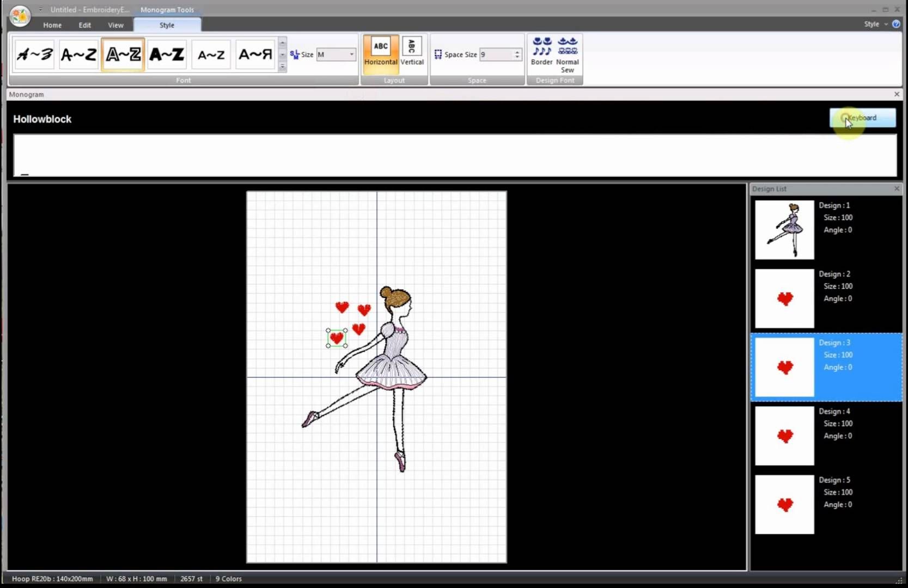The height and width of the screenshot is (588, 908).
Task: Expand the font gallery list
Action: click(282, 66)
